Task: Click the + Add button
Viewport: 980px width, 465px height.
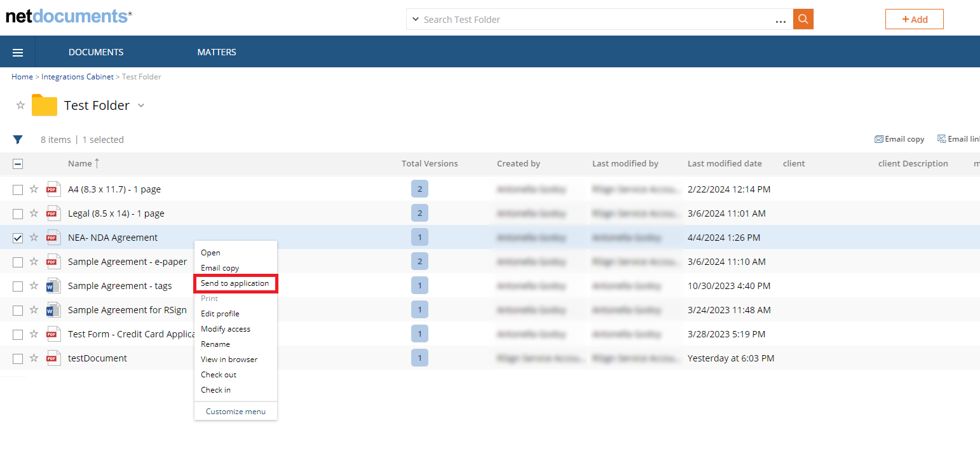Action: click(x=915, y=19)
